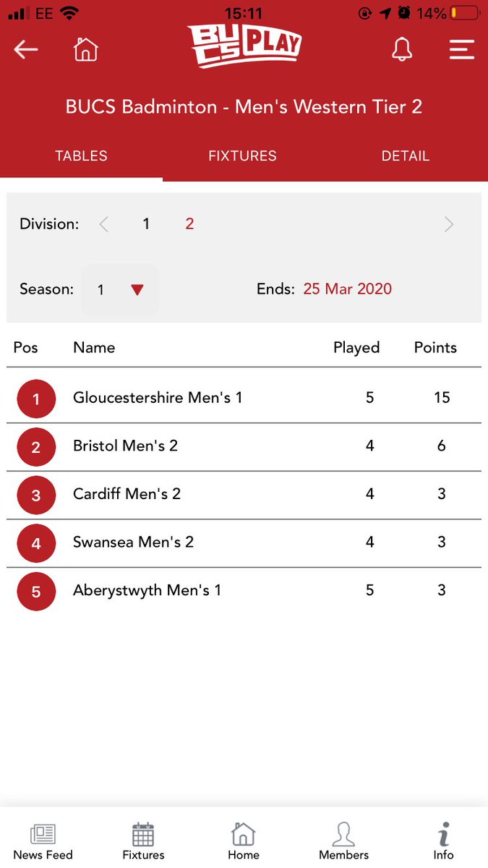This screenshot has width=488, height=868.
Task: Switch to the FIXTURES tab
Action: coord(243,156)
